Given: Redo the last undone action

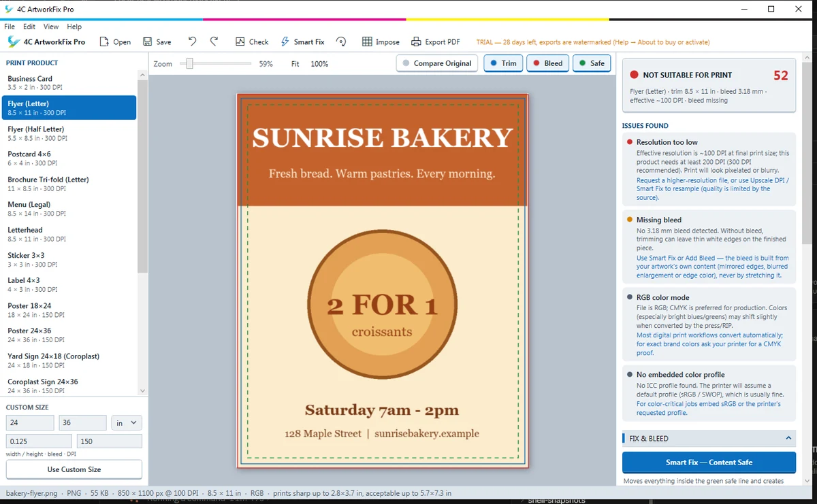Looking at the screenshot, I should 214,41.
